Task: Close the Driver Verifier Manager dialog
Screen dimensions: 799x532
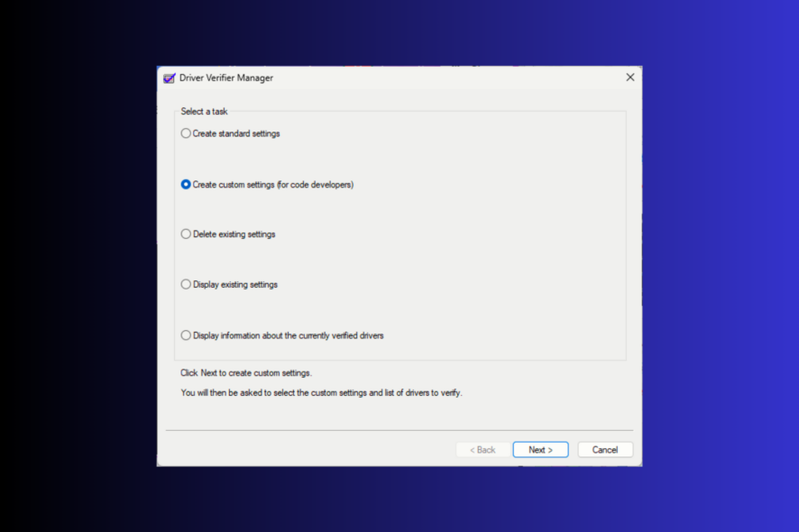Action: [630, 78]
